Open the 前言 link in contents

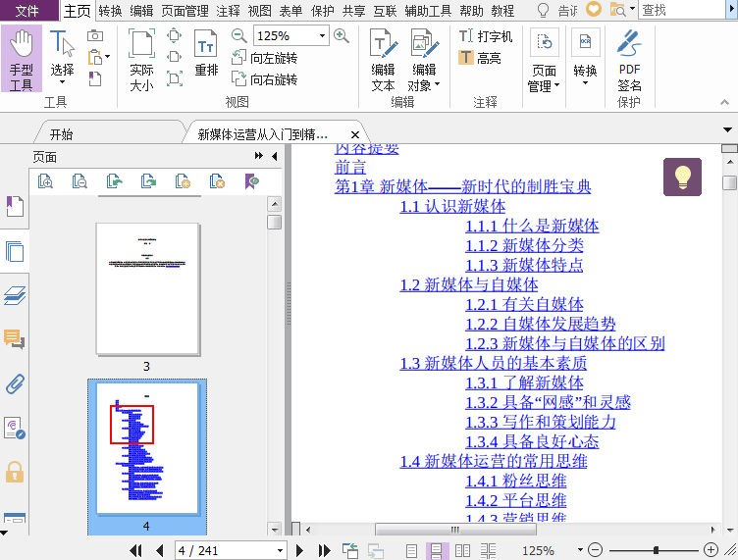pos(350,167)
